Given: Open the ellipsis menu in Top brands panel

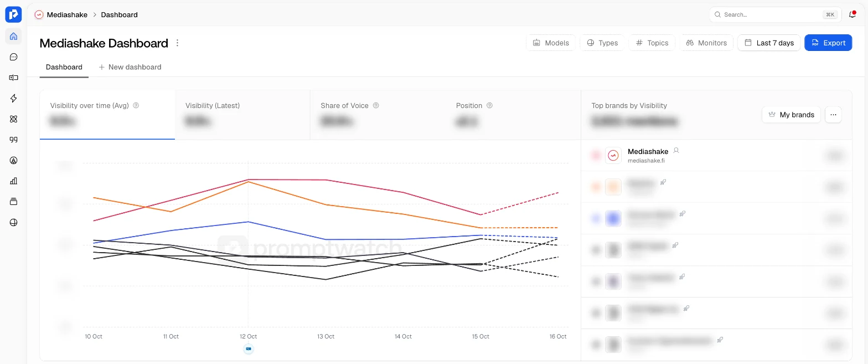Looking at the screenshot, I should pyautogui.click(x=833, y=115).
